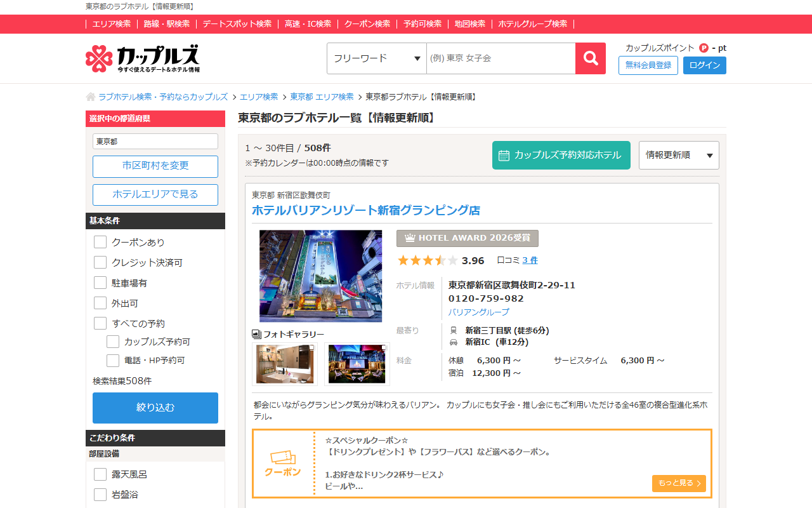Open エリア検索 in top navigation
Viewport: 812px width, 508px height.
(x=112, y=24)
